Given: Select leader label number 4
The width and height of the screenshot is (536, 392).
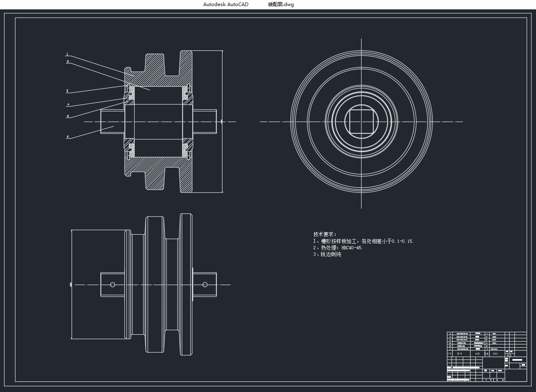Looking at the screenshot, I should pyautogui.click(x=68, y=105).
